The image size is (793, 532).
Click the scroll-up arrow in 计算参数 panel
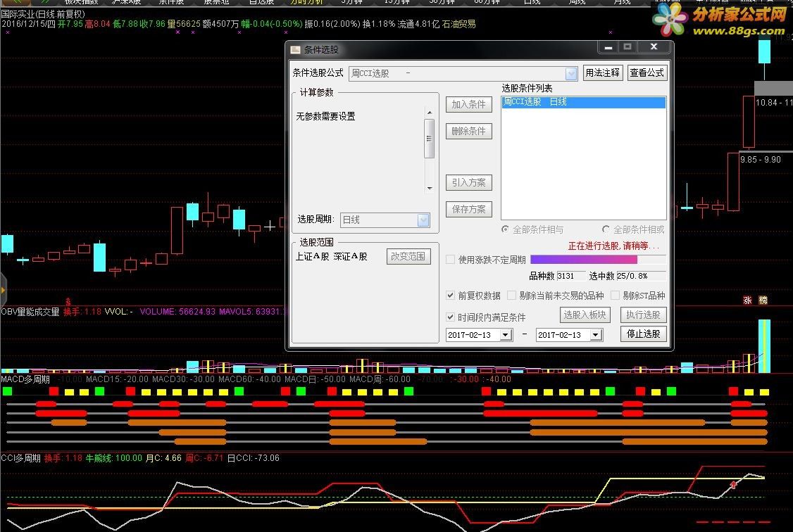point(430,113)
